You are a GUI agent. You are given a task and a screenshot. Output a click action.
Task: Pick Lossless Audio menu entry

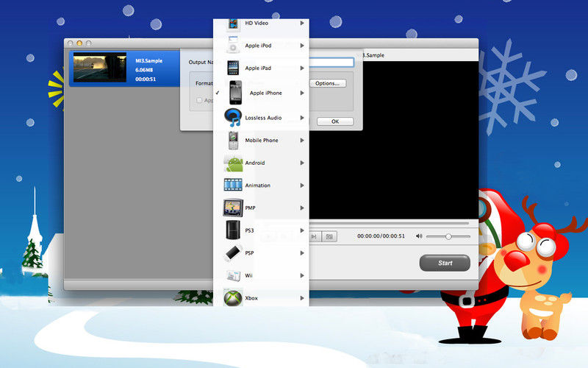point(261,118)
